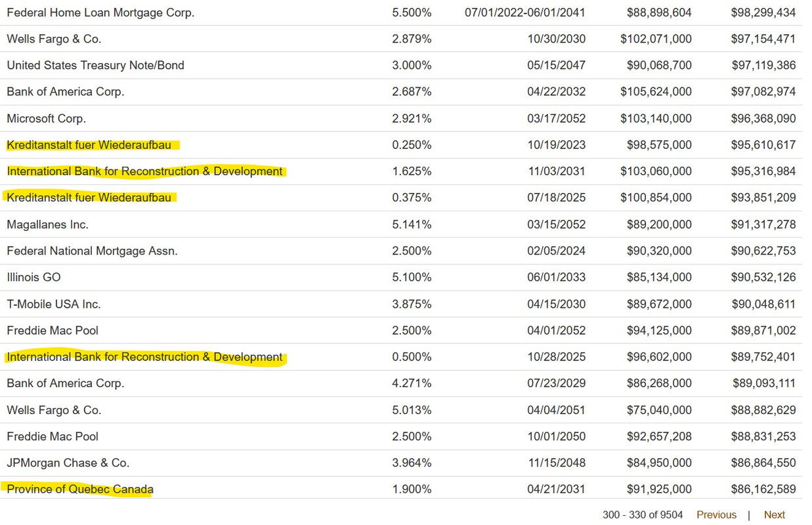Select Bank of America Corp. with 2.687% coupon

[65, 92]
